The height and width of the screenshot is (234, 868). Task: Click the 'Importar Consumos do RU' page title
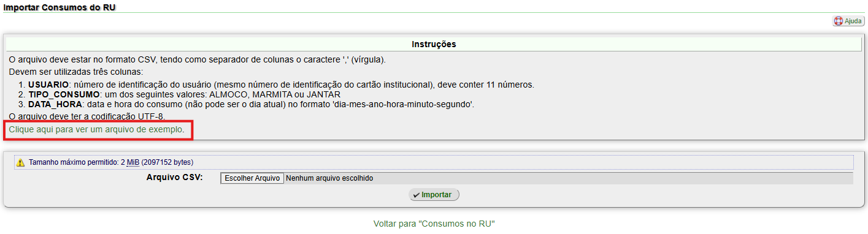60,7
